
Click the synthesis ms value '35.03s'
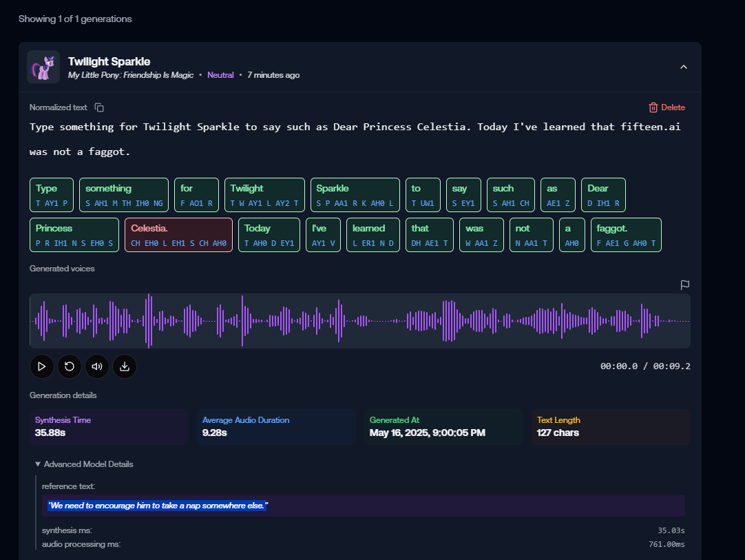click(x=671, y=530)
